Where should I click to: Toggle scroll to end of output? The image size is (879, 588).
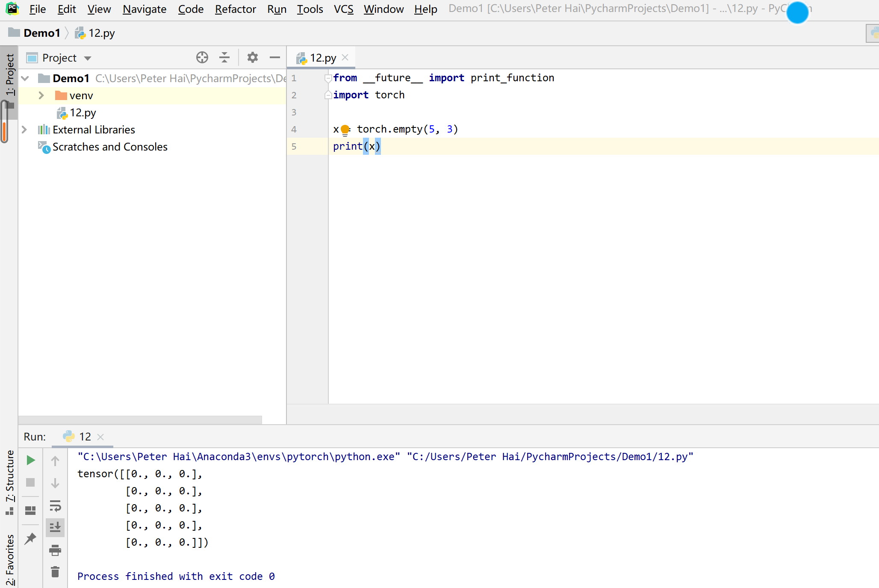click(x=55, y=528)
